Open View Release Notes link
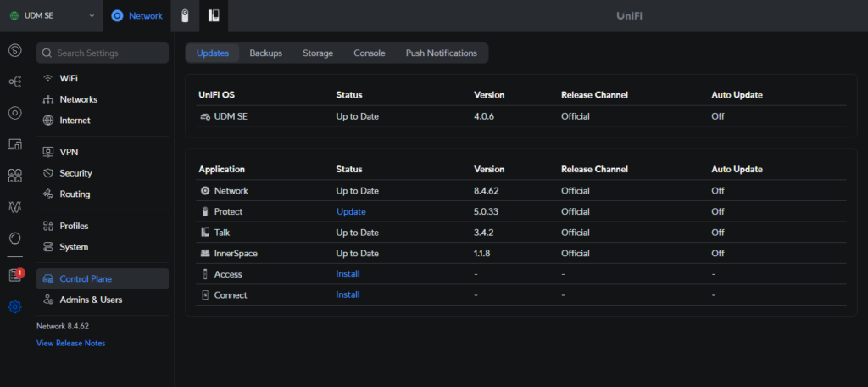Screen dimensions: 868x387 pyautogui.click(x=71, y=343)
